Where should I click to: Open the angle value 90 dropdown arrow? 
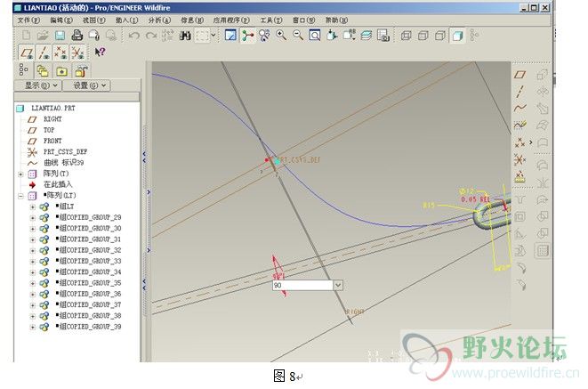338,286
